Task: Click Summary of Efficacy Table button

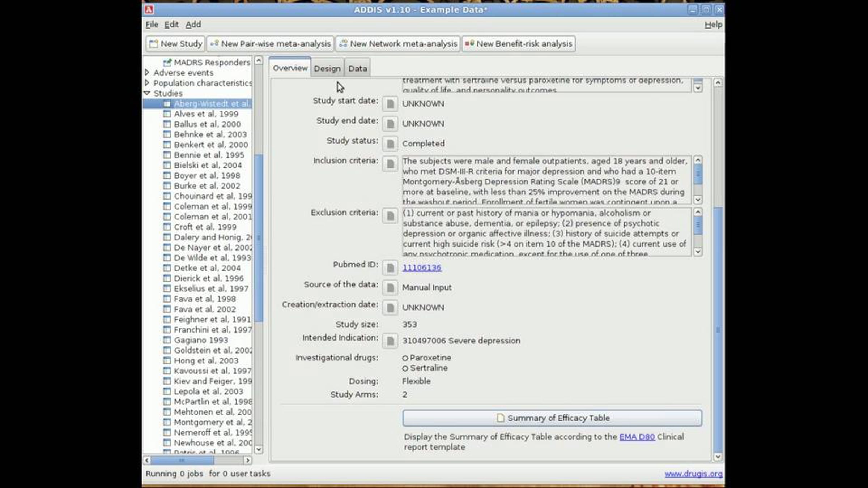Action: 552,418
